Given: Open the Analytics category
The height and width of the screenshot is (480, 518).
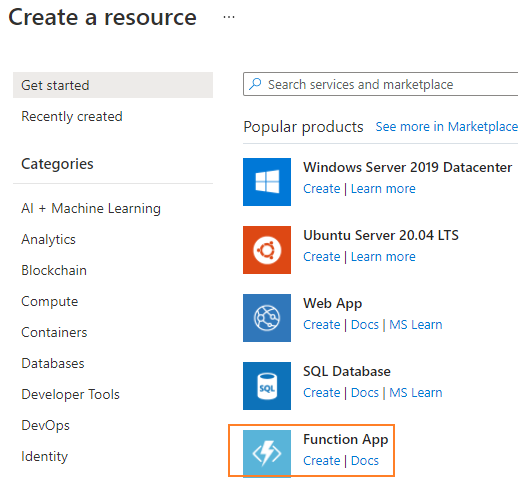Looking at the screenshot, I should coord(48,239).
